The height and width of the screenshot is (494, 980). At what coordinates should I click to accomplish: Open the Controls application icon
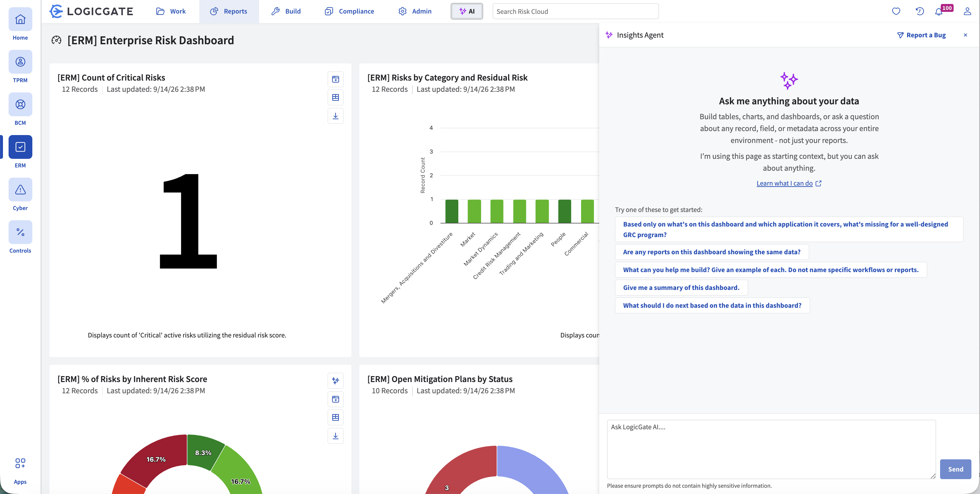(x=20, y=232)
